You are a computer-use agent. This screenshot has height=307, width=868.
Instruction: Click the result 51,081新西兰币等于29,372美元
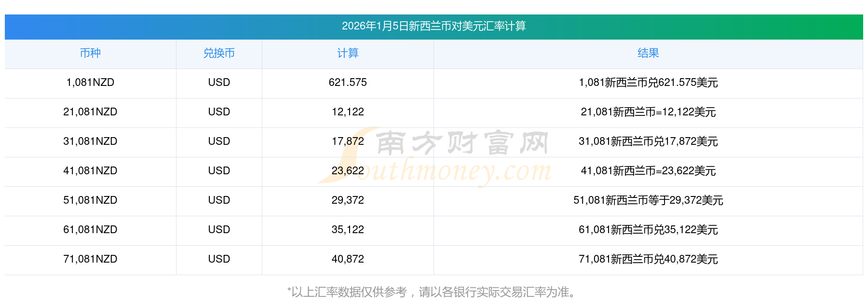[648, 200]
